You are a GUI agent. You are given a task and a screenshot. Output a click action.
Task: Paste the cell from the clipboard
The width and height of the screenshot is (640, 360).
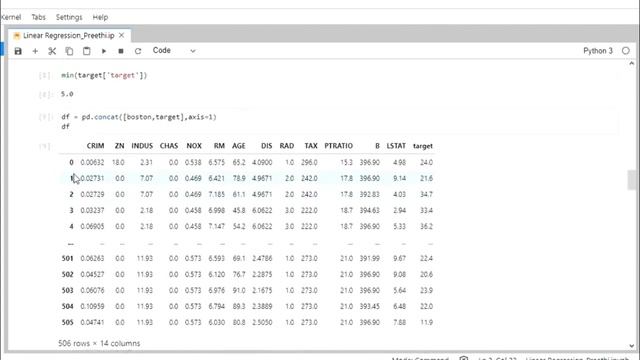pos(87,51)
